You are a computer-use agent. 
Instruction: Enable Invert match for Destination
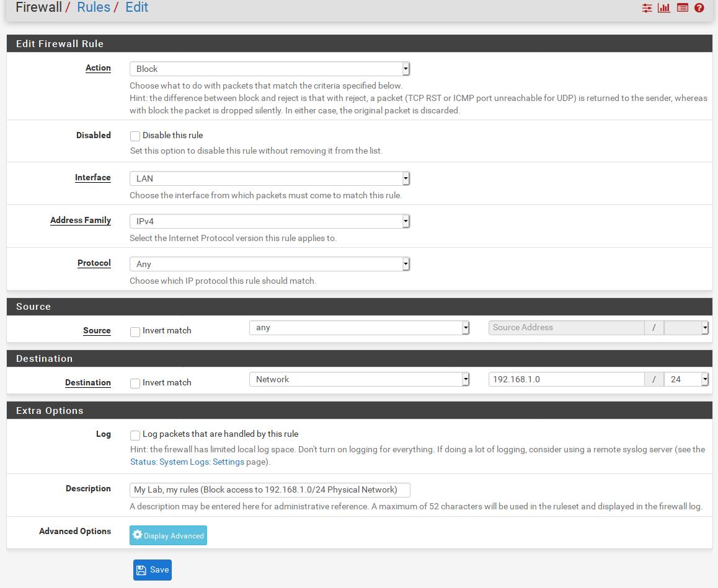[x=135, y=384]
